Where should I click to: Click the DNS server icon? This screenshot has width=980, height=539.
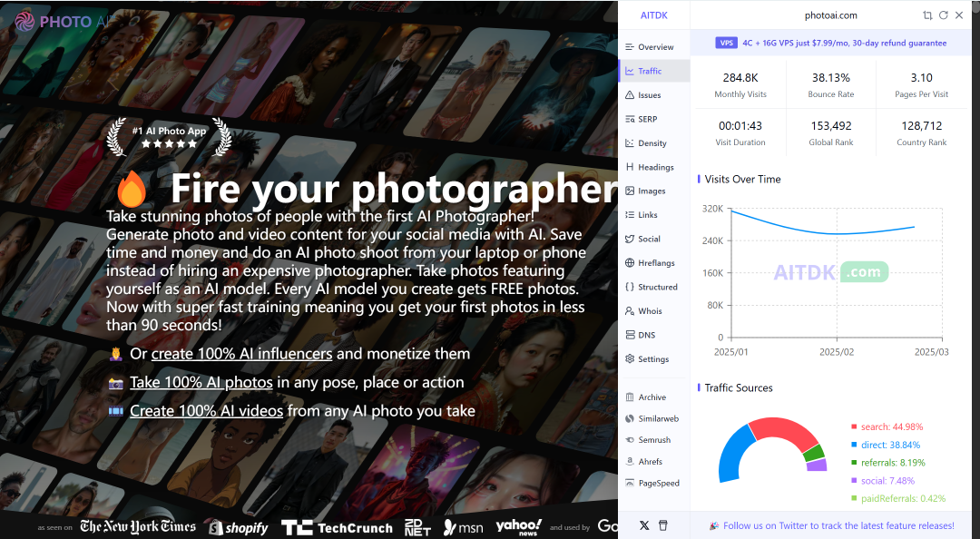[x=630, y=335]
